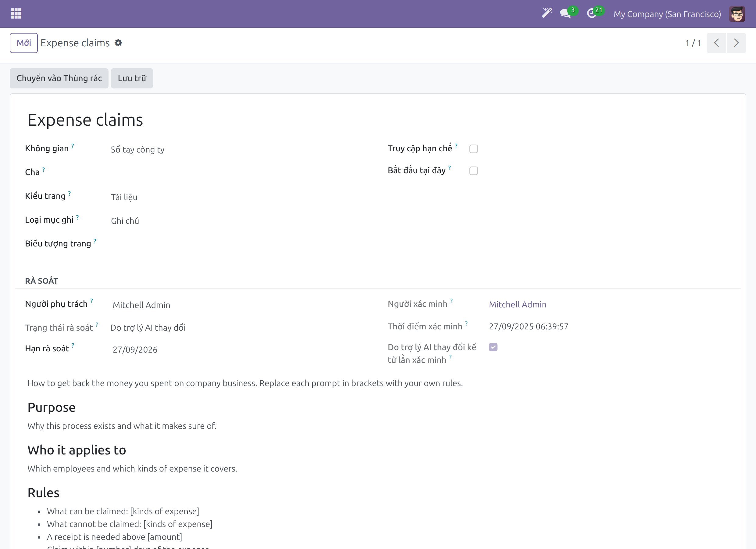756x549 pixels.
Task: Go to the previous record arrow
Action: click(716, 43)
